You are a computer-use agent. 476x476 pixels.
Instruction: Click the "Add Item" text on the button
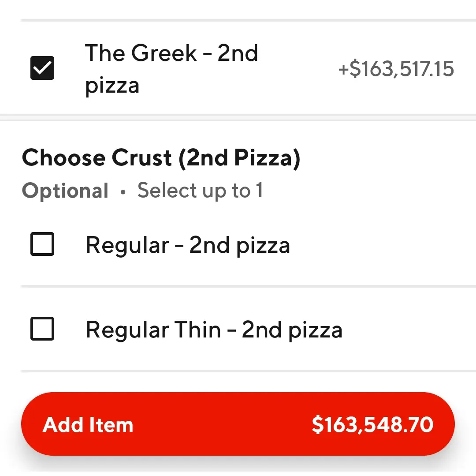(x=88, y=425)
